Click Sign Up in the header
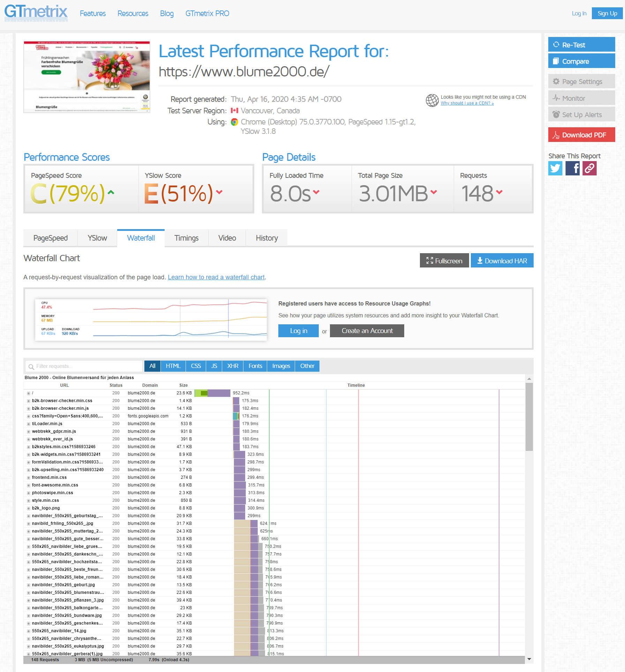The height and width of the screenshot is (672, 625). point(607,13)
